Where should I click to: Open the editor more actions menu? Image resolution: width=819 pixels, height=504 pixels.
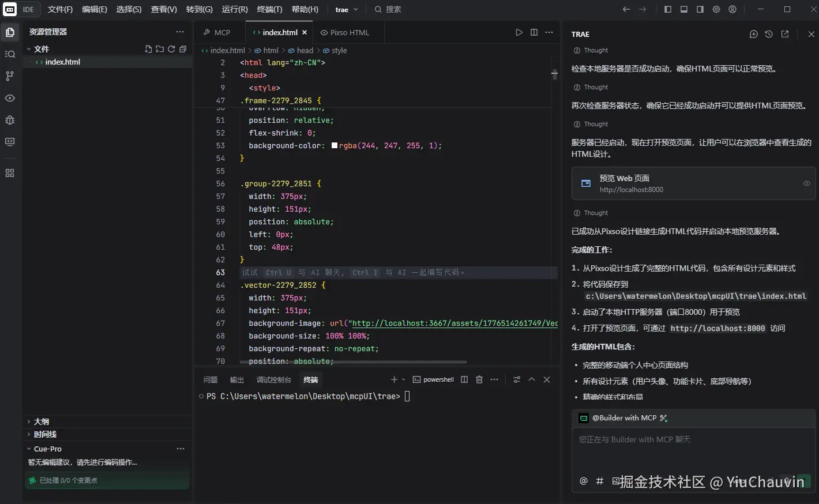pyautogui.click(x=549, y=32)
